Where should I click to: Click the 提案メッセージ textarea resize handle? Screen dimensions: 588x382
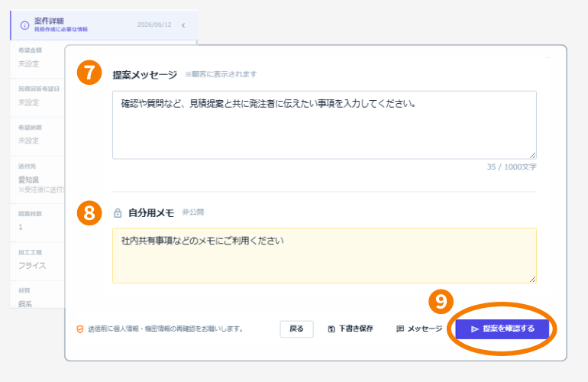coord(532,155)
